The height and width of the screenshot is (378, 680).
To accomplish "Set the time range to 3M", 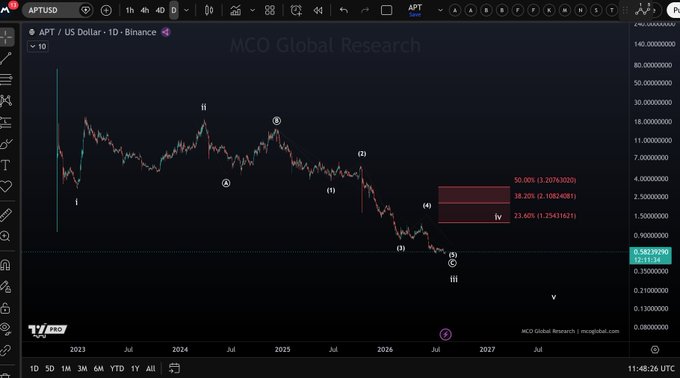I will [x=82, y=368].
